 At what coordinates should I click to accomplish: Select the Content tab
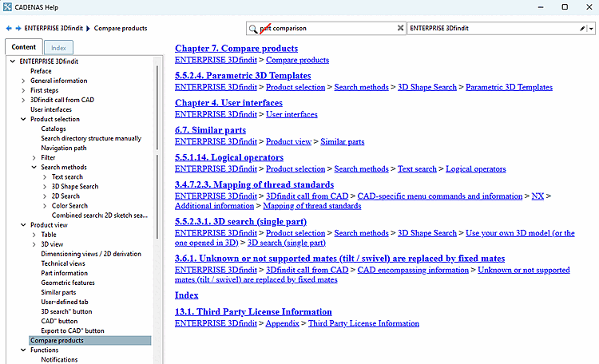(x=24, y=46)
